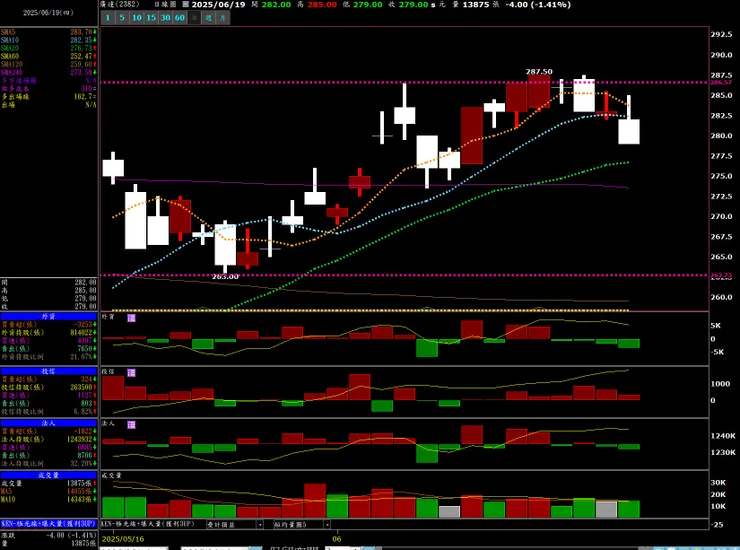Select the weekly (週) timeframe button

209,18
